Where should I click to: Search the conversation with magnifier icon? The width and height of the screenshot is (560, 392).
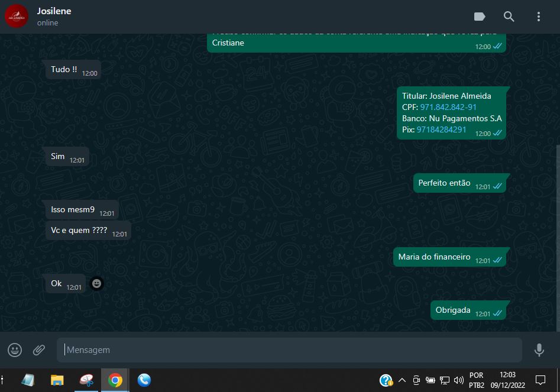[509, 17]
